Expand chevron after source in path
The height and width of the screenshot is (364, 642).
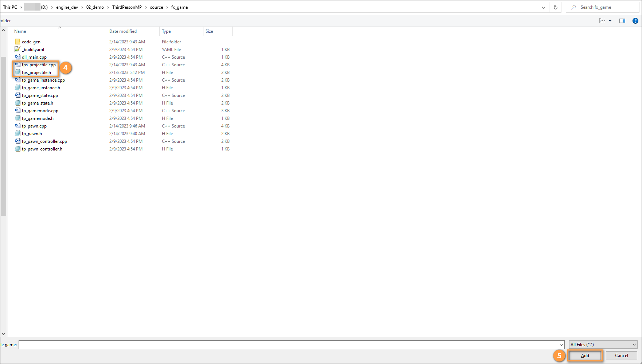pos(167,7)
